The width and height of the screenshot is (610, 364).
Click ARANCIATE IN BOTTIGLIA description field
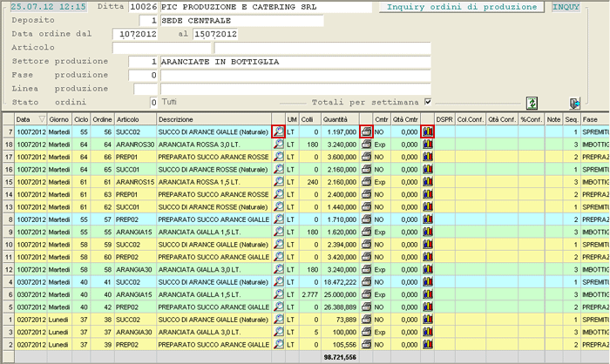[x=295, y=62]
